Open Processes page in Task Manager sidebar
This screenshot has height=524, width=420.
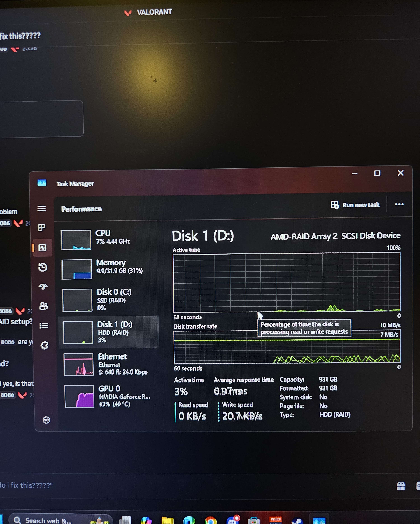42,228
